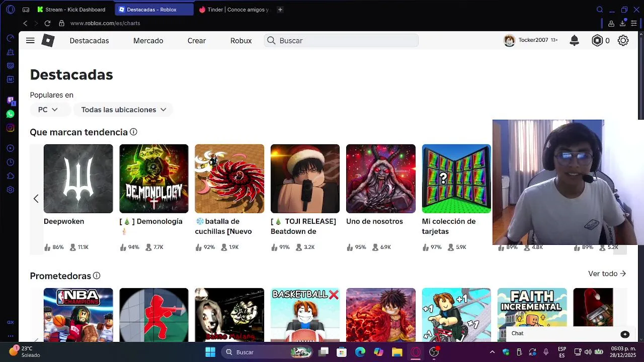Open the Basketball game thumbnail

point(305,315)
